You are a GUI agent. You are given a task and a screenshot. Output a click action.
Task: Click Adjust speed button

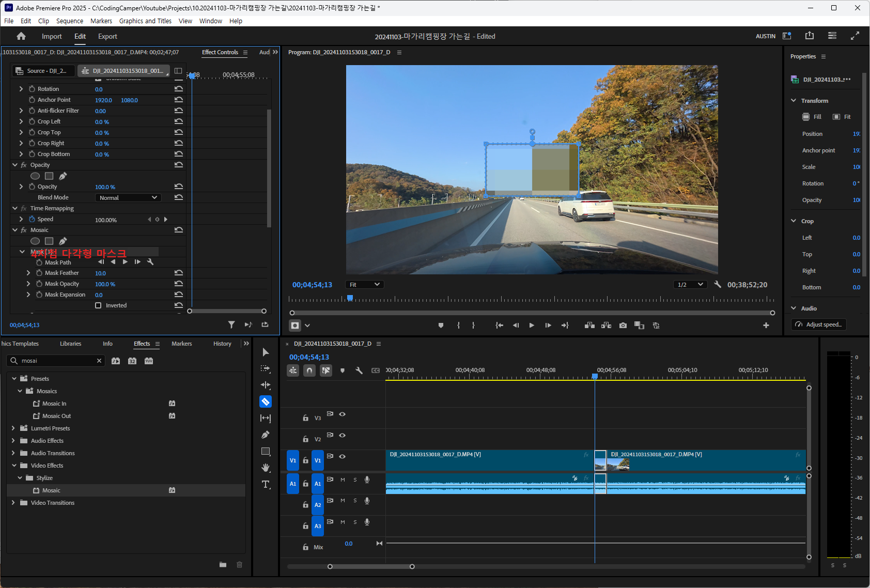818,324
